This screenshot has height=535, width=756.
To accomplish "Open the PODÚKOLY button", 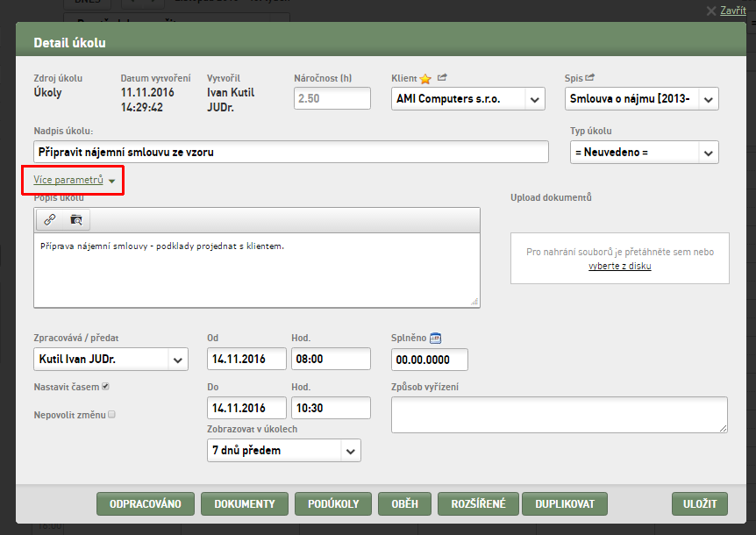I will tap(333, 503).
